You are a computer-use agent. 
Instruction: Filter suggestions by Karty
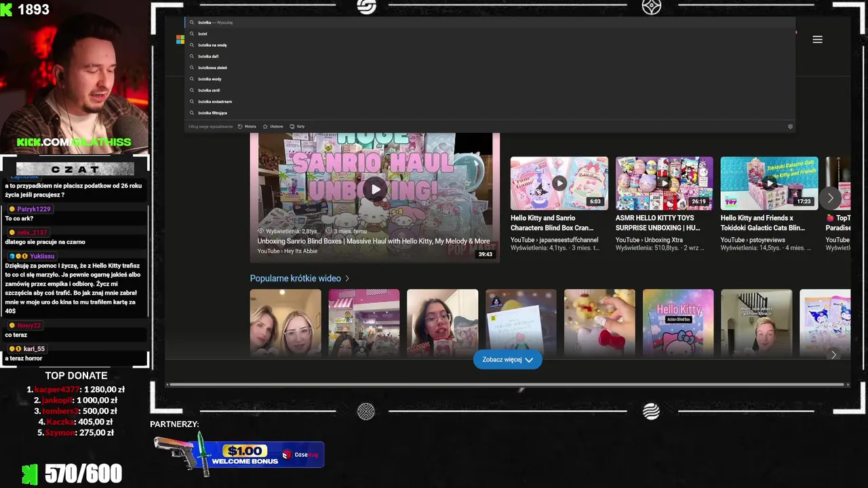tap(297, 127)
